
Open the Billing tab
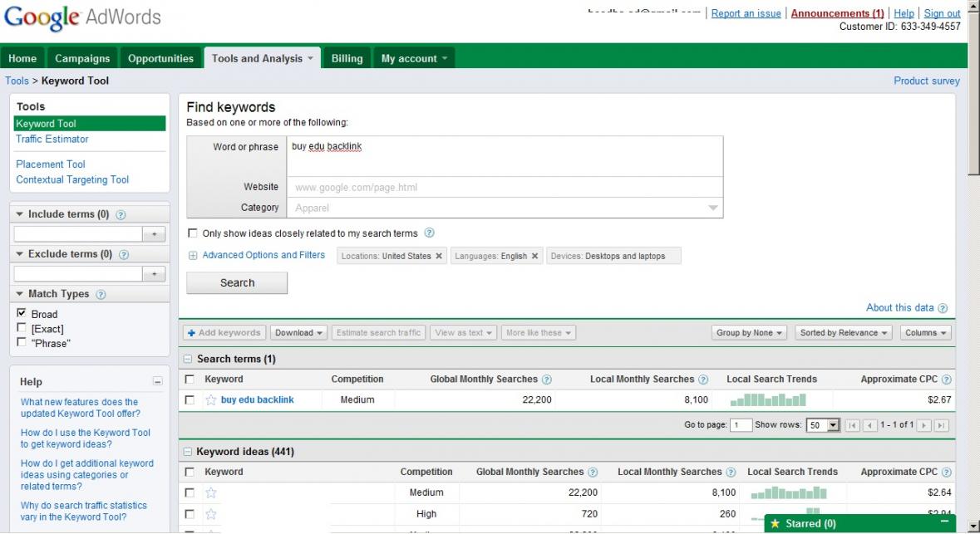(x=347, y=58)
